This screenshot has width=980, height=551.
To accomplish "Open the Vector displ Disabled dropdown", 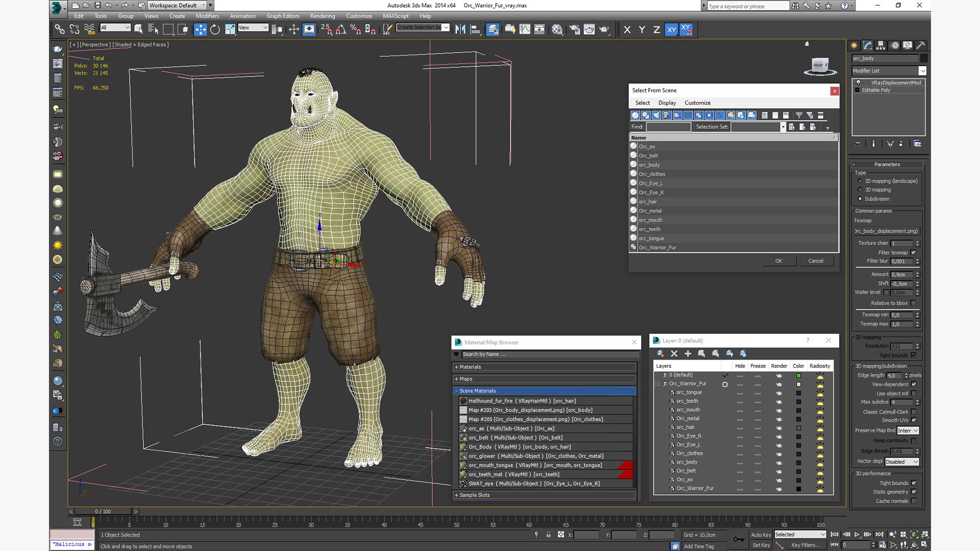I will click(x=902, y=462).
